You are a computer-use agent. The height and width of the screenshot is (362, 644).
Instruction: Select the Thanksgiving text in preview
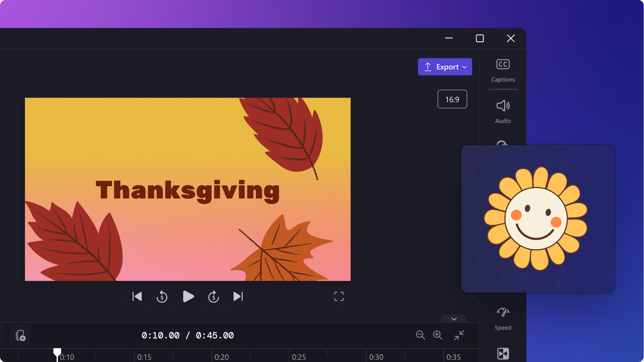188,190
